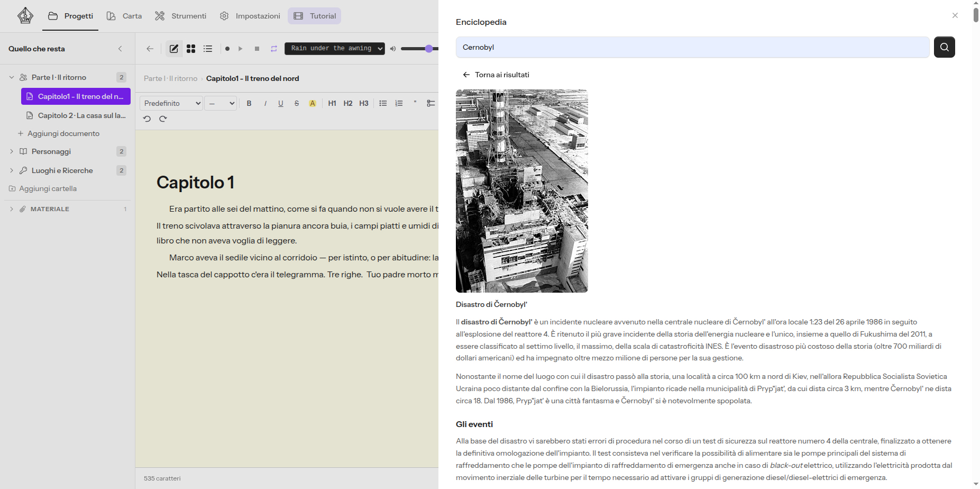Click Aggiungi documento
This screenshot has width=980, height=489.
point(59,133)
